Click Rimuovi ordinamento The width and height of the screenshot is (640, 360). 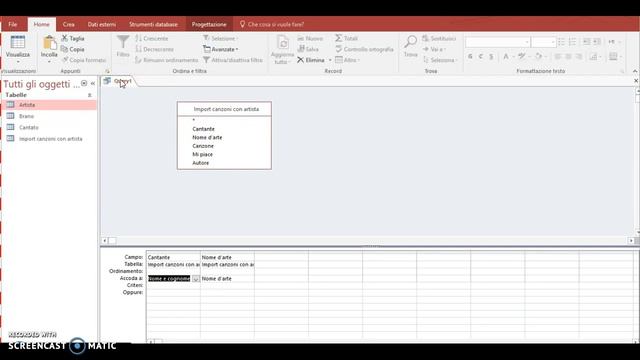(x=167, y=60)
